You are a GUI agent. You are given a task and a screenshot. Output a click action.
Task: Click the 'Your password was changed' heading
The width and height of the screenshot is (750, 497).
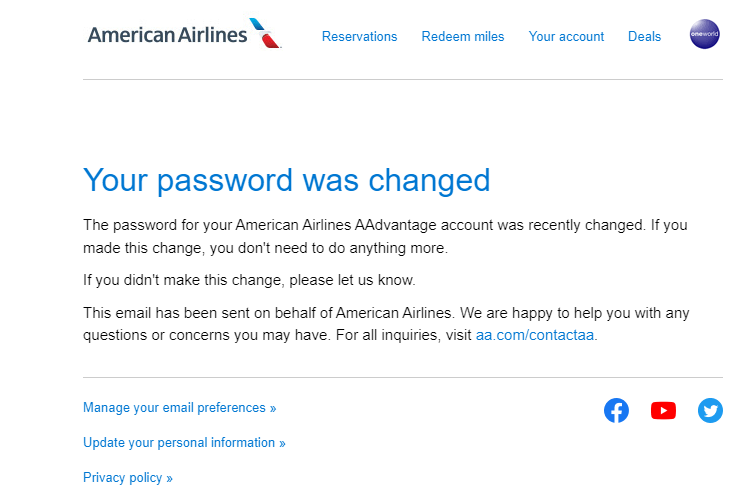click(286, 180)
